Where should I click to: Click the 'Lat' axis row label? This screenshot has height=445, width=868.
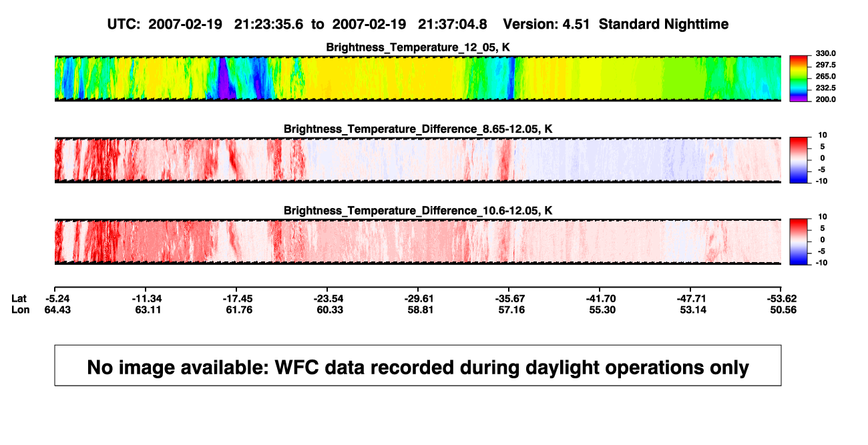pyautogui.click(x=19, y=298)
